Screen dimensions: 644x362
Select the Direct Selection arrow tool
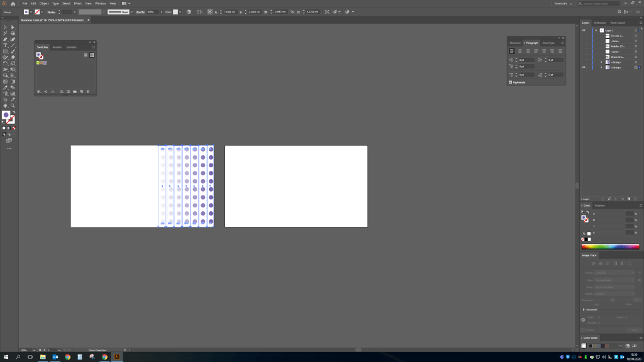click(13, 27)
